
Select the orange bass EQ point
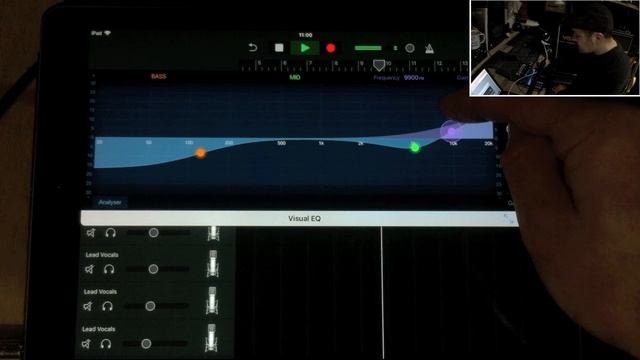tap(200, 153)
